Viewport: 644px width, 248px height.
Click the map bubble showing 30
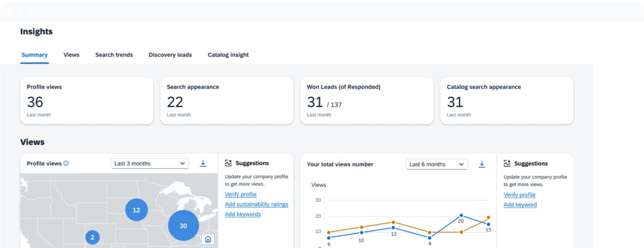pos(183,225)
